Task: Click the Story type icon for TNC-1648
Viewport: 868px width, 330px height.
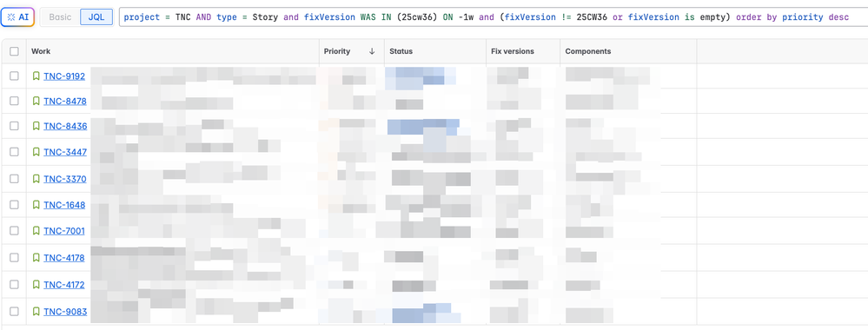Action: coord(36,205)
